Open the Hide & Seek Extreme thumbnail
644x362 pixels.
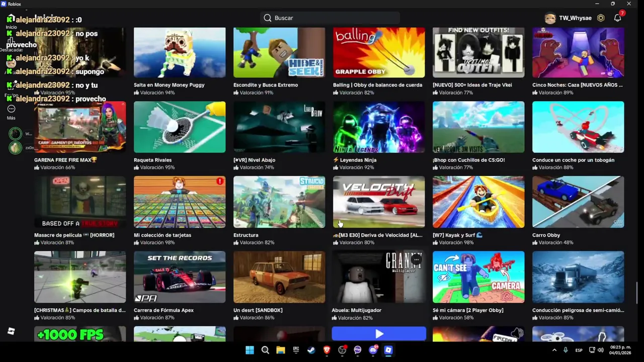[x=279, y=52]
